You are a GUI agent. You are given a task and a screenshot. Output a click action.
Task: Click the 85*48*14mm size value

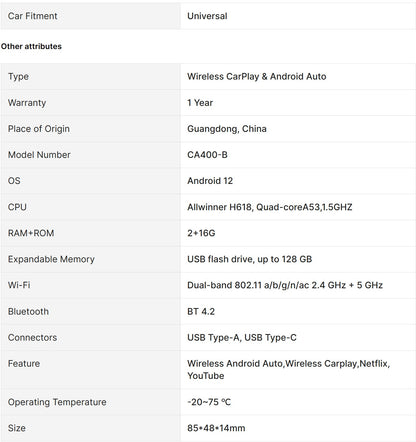[x=216, y=428]
